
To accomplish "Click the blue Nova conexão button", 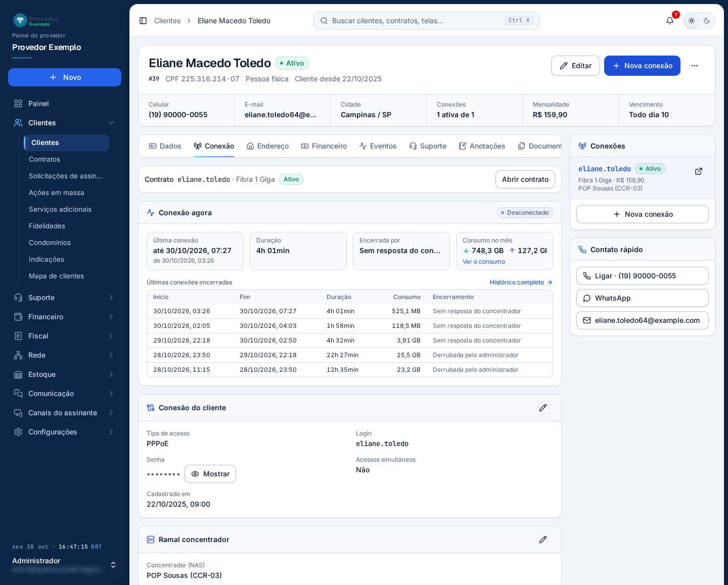I will click(x=642, y=66).
